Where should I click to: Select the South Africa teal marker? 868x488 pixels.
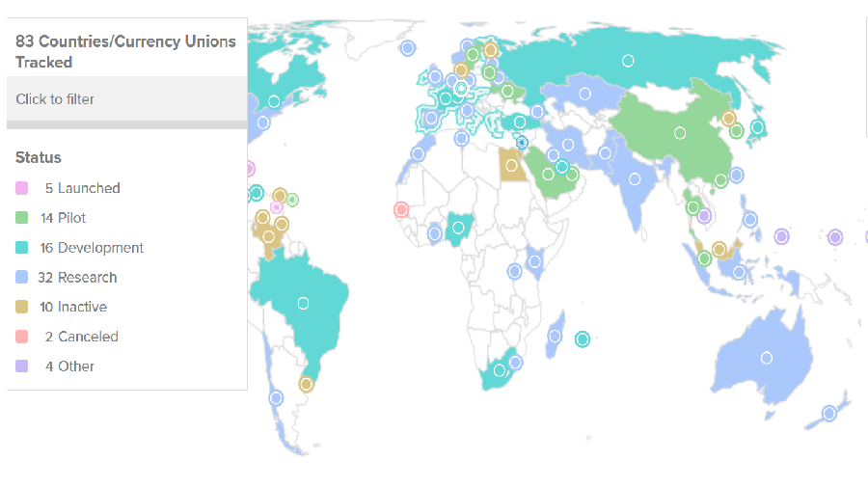coord(500,370)
